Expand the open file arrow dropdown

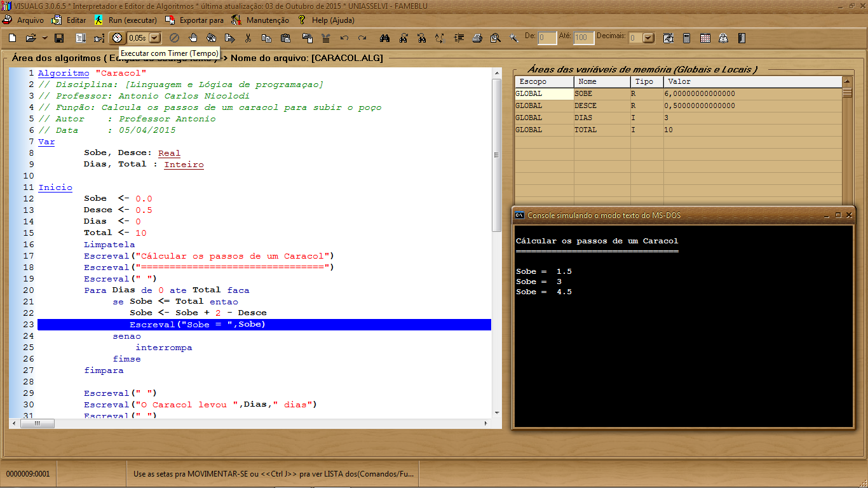pyautogui.click(x=45, y=38)
